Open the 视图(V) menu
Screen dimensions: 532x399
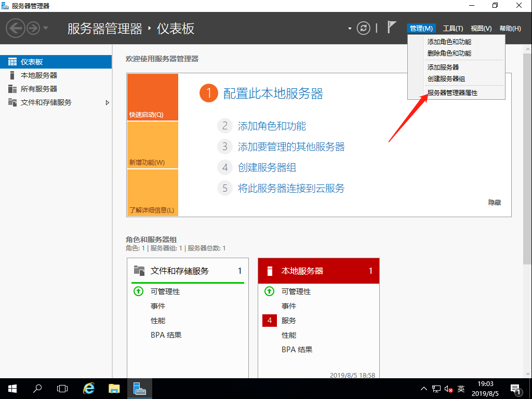coord(481,29)
